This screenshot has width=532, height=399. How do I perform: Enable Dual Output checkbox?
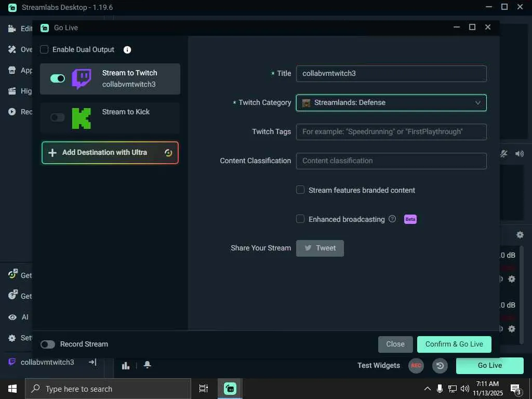(44, 49)
